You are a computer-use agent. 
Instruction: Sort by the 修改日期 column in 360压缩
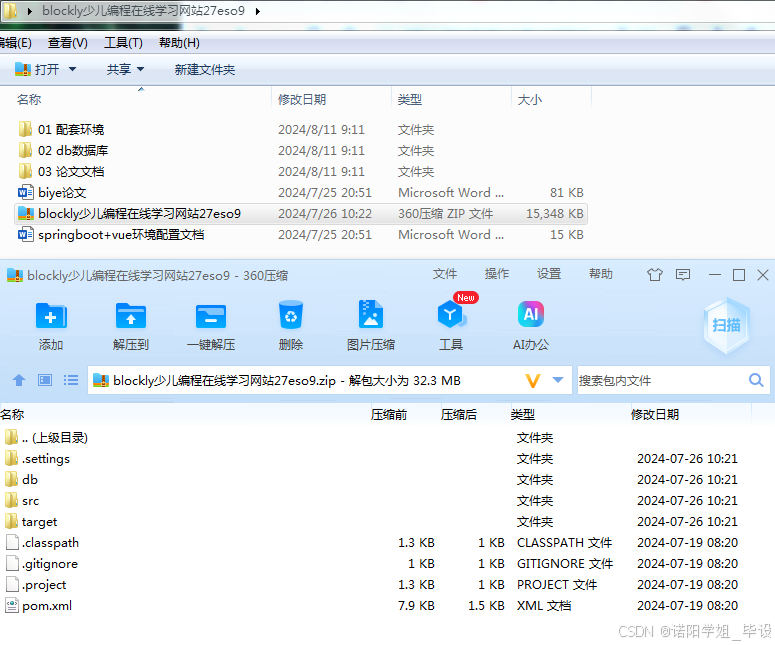(655, 415)
